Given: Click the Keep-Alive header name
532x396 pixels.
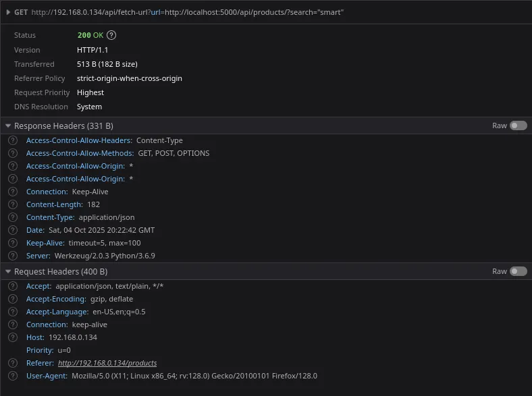Looking at the screenshot, I should tap(45, 243).
